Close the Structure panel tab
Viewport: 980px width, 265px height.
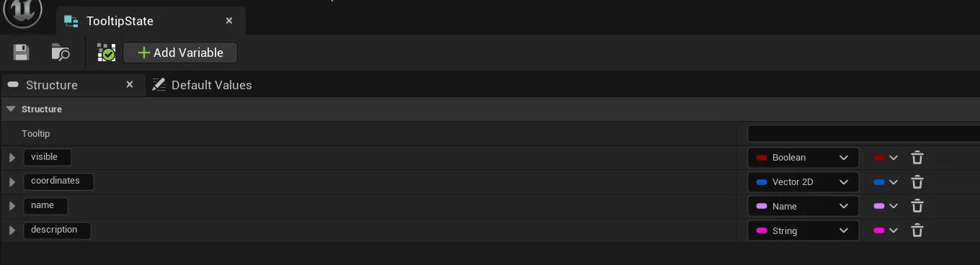130,85
